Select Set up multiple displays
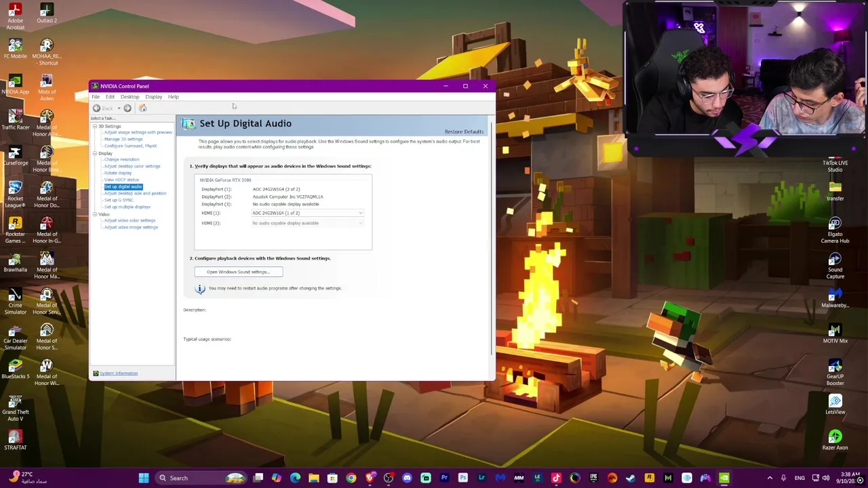The width and height of the screenshot is (868, 488). (127, 207)
